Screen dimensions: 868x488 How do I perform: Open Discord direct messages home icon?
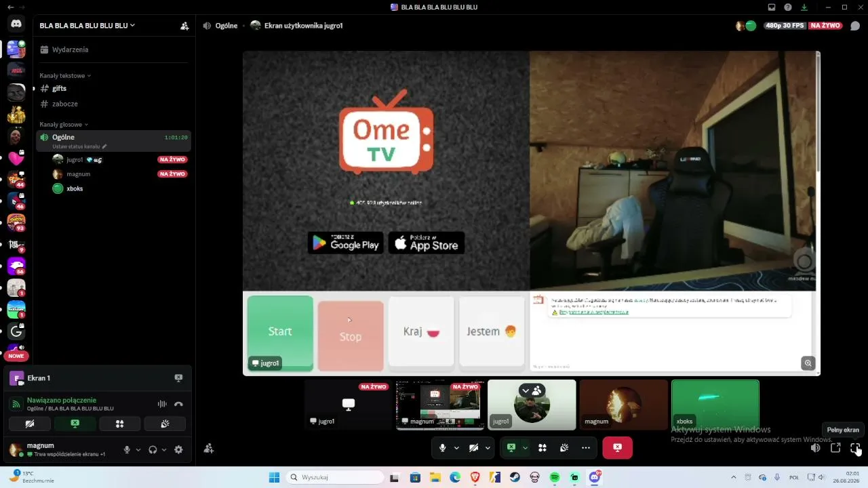[16, 24]
